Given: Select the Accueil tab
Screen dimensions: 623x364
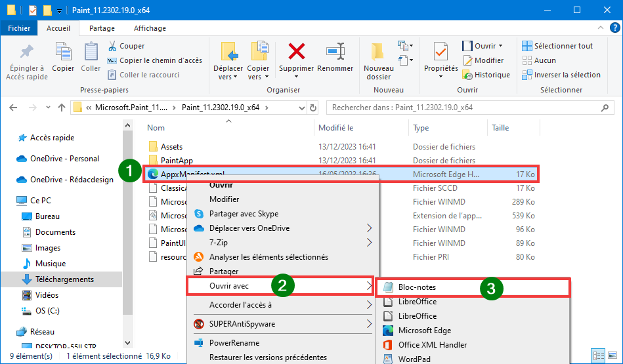Looking at the screenshot, I should tap(58, 28).
